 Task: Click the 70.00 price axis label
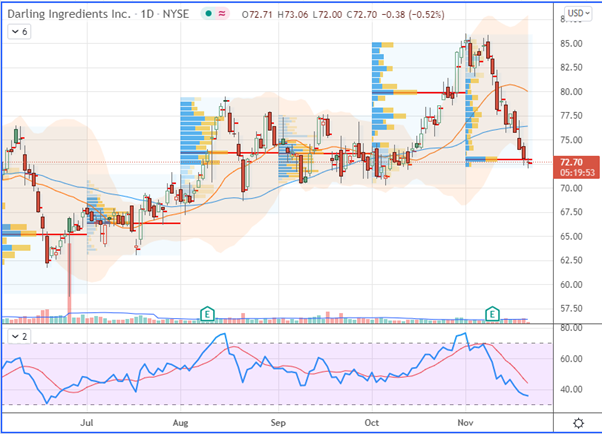click(571, 188)
